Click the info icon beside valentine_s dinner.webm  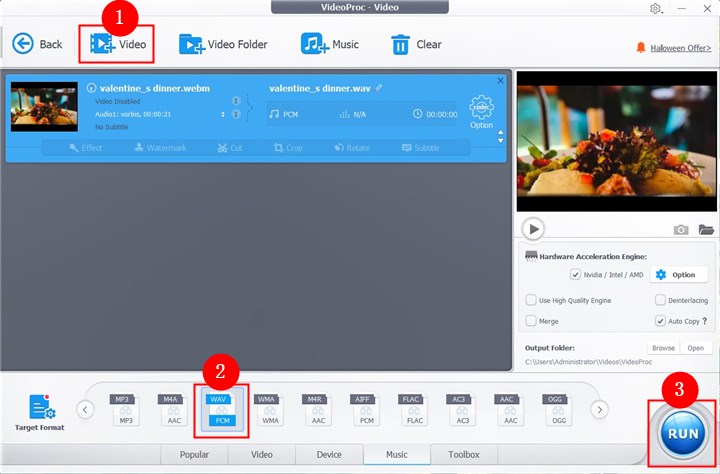tap(91, 88)
